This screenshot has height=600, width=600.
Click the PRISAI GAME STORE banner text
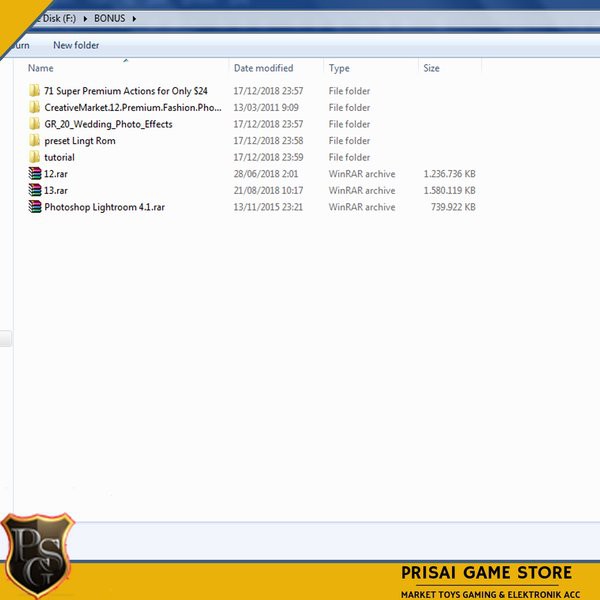coord(486,573)
